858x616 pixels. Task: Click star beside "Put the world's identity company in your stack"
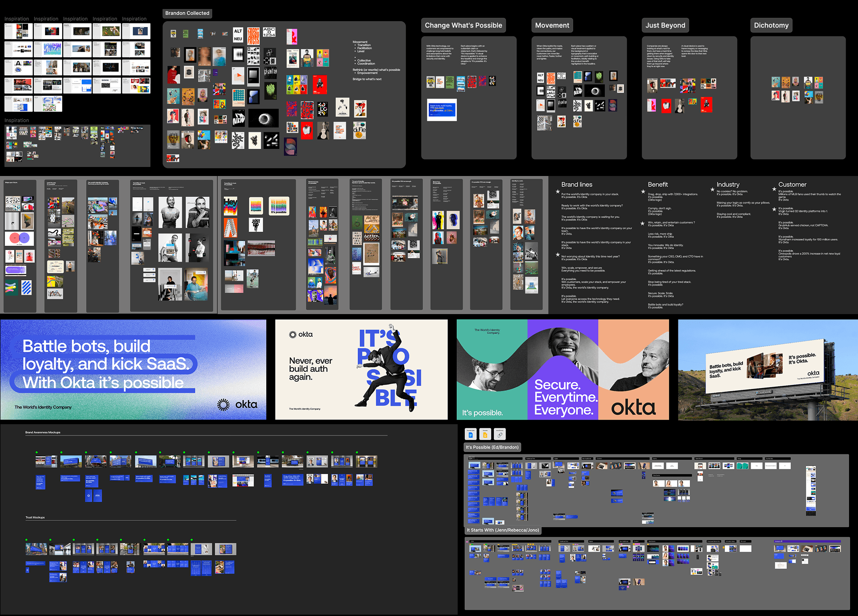(x=558, y=192)
